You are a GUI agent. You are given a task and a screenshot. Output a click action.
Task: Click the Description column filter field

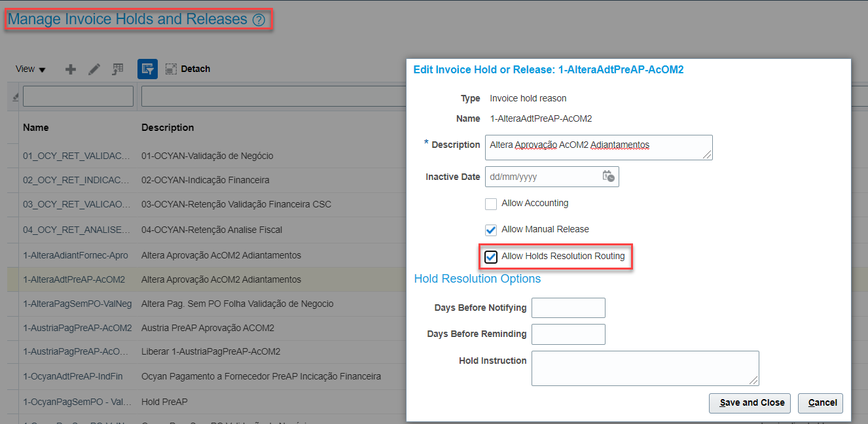tap(274, 96)
